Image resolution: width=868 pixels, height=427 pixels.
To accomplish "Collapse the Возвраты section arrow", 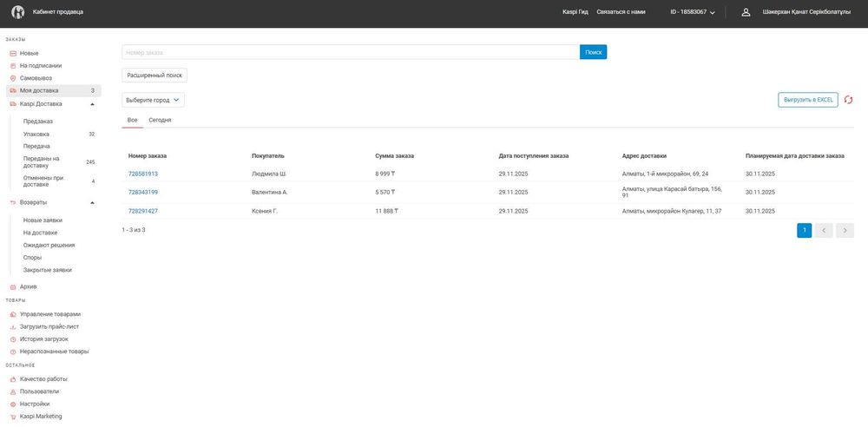I will click(93, 203).
